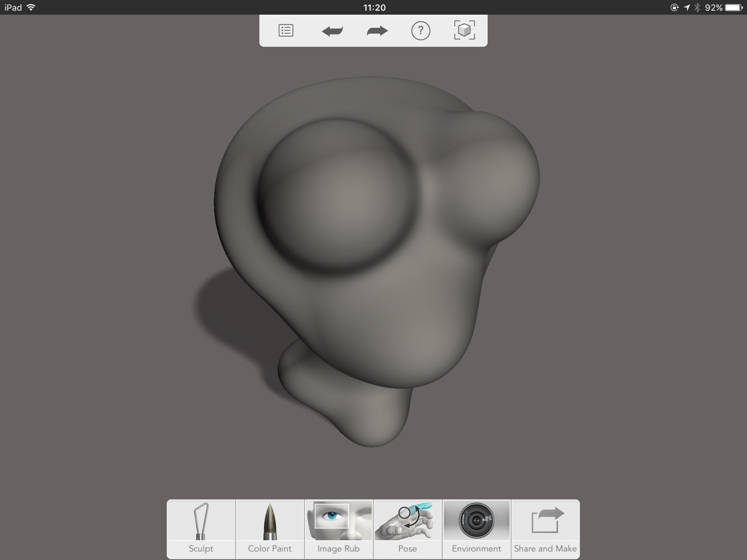
Task: Undo the last sculpting action
Action: click(x=332, y=31)
